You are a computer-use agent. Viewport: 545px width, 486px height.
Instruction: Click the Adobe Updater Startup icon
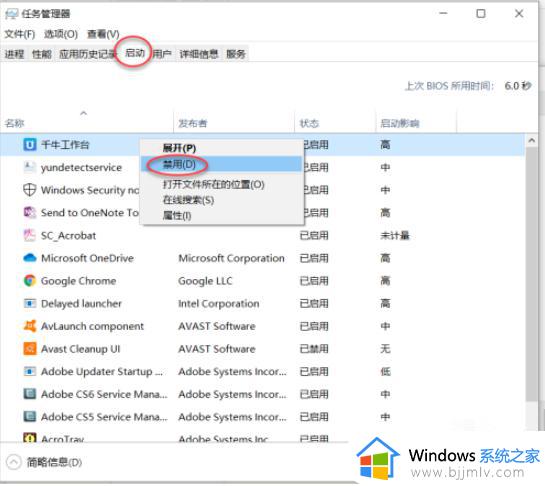(x=30, y=372)
